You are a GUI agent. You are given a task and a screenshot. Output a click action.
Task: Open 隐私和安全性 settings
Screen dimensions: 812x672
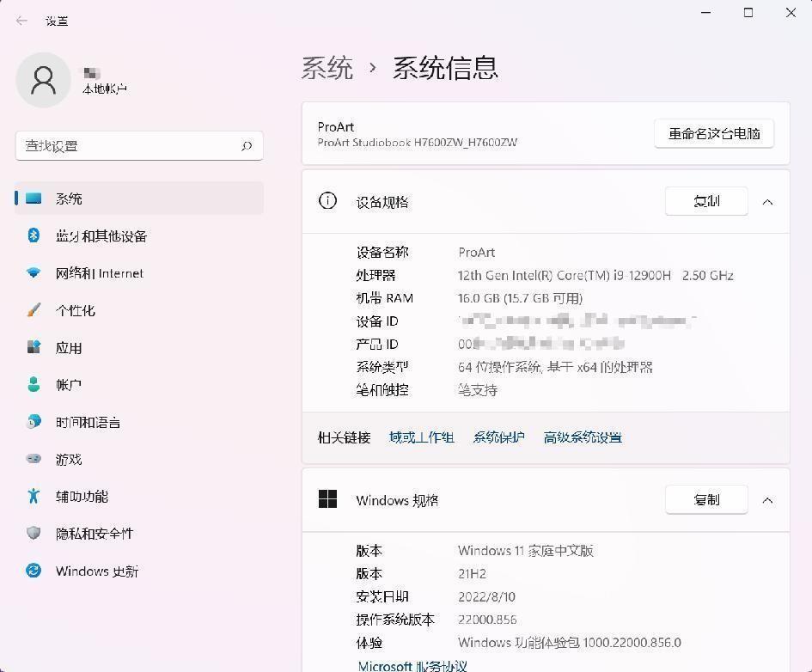[139, 534]
